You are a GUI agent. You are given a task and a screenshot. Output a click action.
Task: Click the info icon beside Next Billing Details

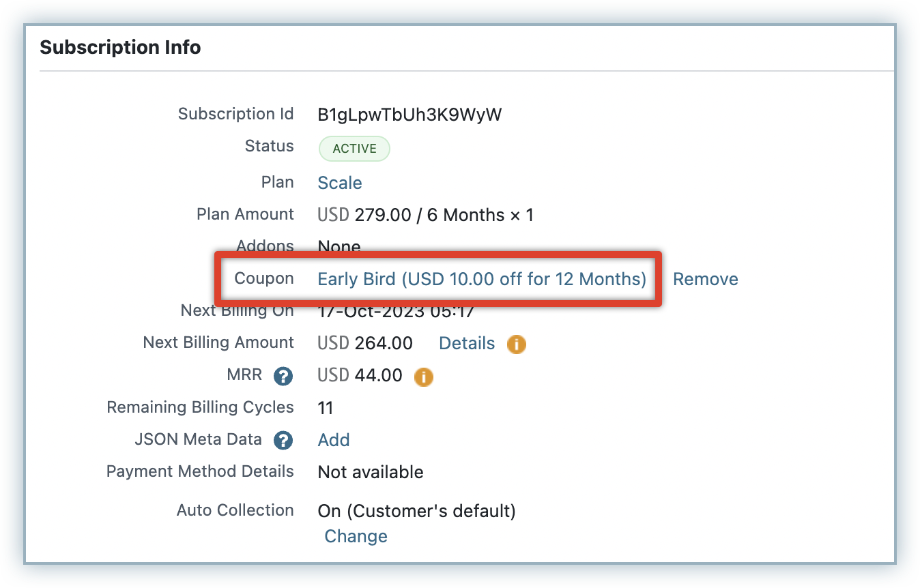tap(517, 344)
